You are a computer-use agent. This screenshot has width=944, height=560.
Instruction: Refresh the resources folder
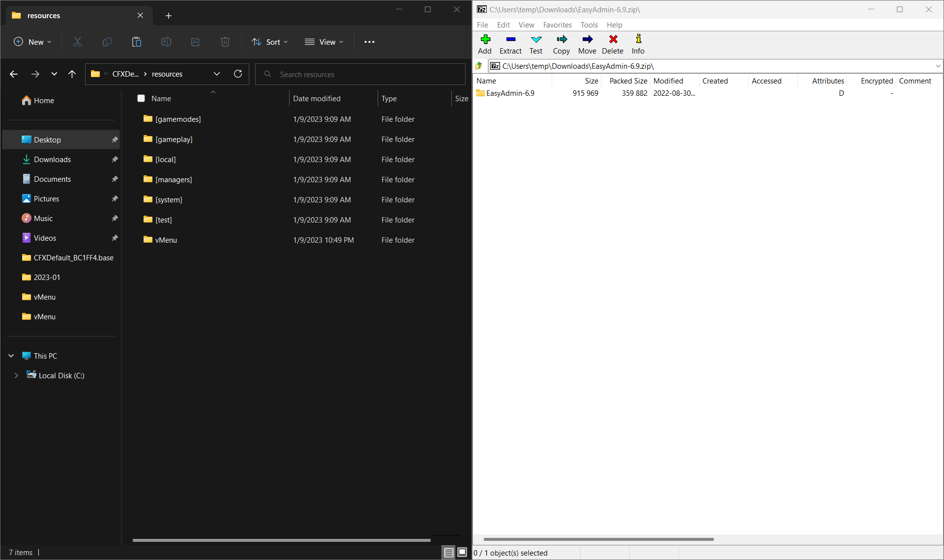[238, 74]
